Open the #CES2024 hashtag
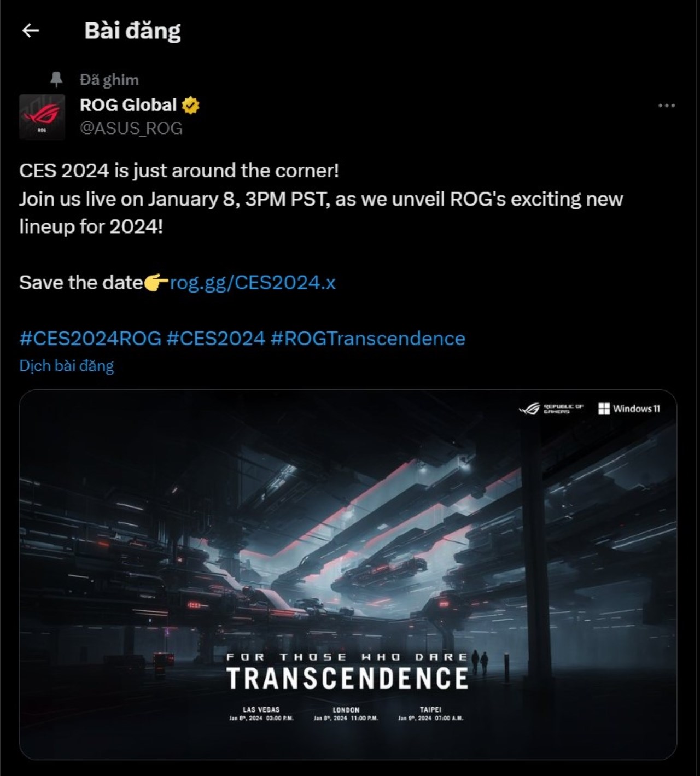This screenshot has width=700, height=776. 216,339
